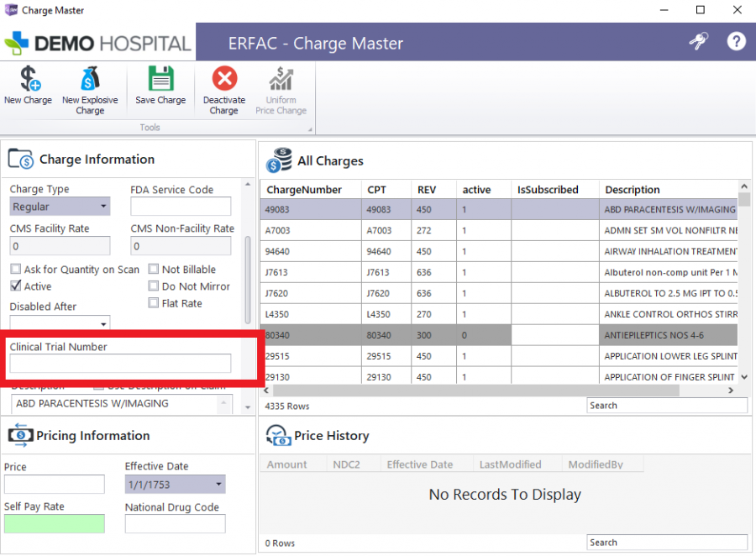Sort by ChargeNumber column header
Image resolution: width=756 pixels, height=556 pixels.
[x=311, y=190]
